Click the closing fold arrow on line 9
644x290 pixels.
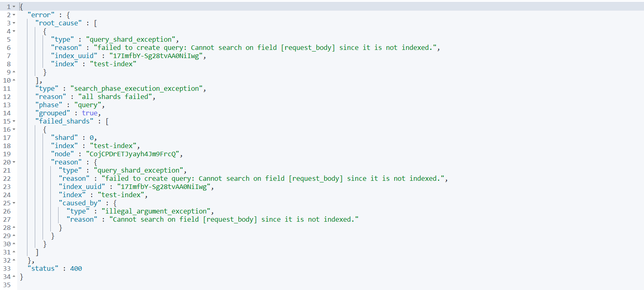pyautogui.click(x=14, y=72)
